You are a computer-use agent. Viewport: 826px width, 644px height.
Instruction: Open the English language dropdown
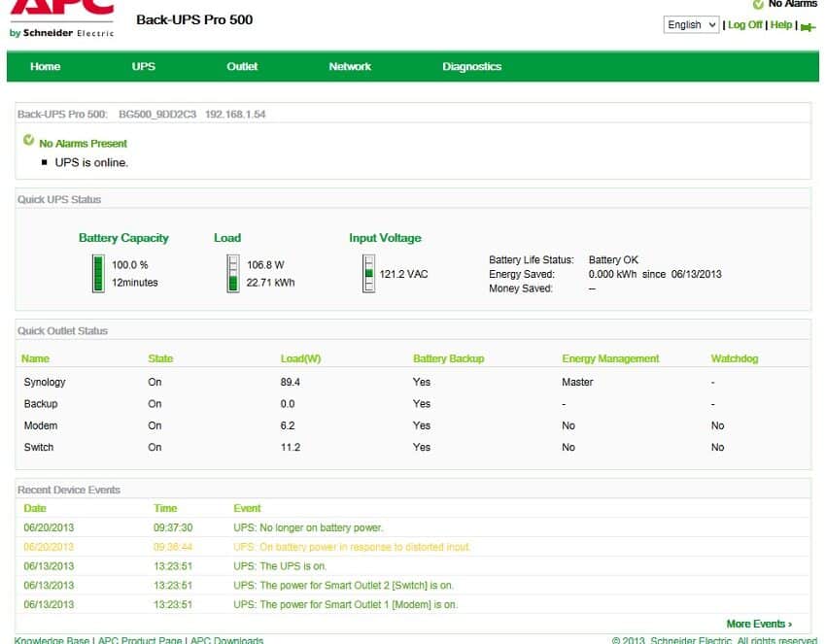[691, 24]
